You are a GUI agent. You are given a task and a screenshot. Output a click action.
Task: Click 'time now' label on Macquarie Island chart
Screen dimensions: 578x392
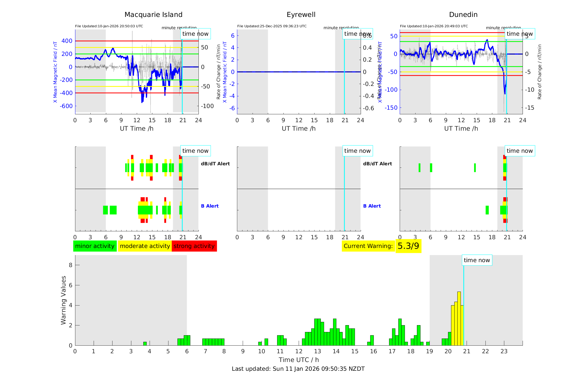click(195, 34)
